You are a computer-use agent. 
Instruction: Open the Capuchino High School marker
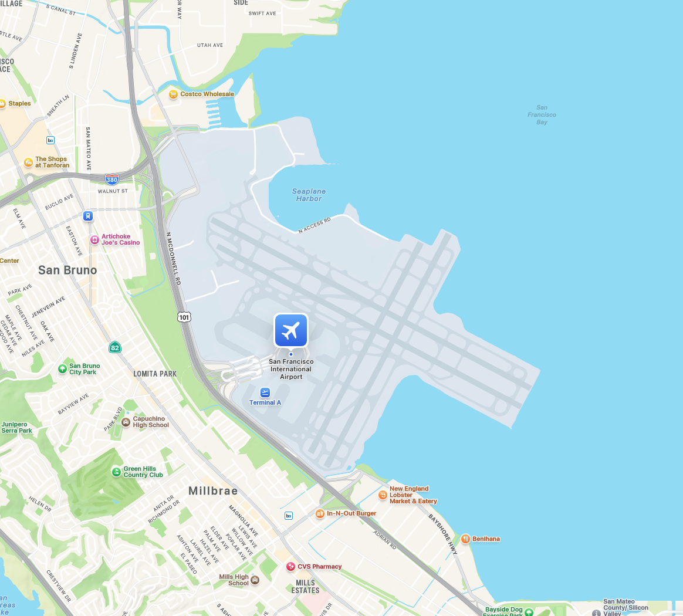pyautogui.click(x=126, y=422)
